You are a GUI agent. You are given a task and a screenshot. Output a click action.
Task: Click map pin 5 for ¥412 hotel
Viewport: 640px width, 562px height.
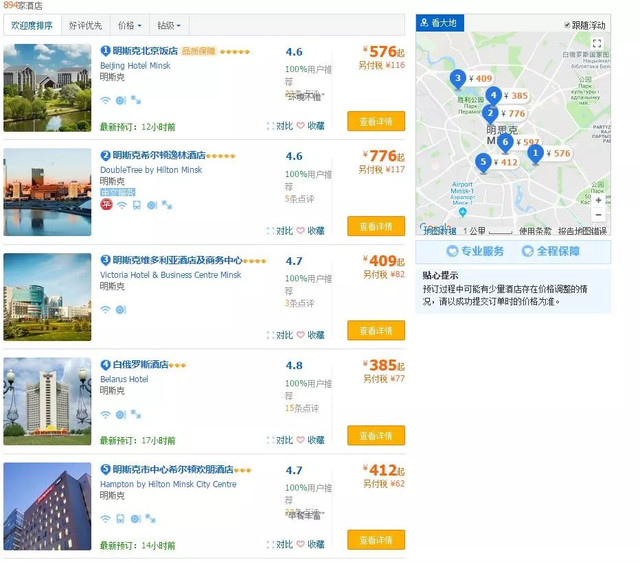pyautogui.click(x=483, y=162)
